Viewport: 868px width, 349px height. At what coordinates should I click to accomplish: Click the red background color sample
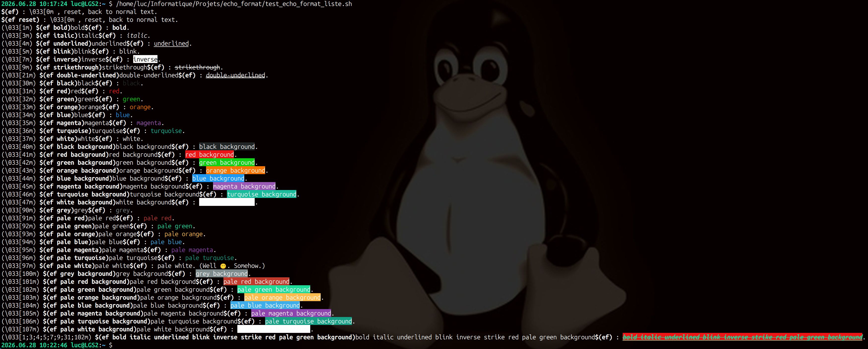pos(210,155)
